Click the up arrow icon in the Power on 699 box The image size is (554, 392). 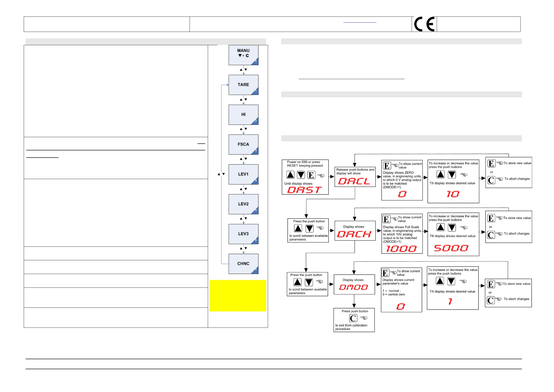pyautogui.click(x=290, y=175)
